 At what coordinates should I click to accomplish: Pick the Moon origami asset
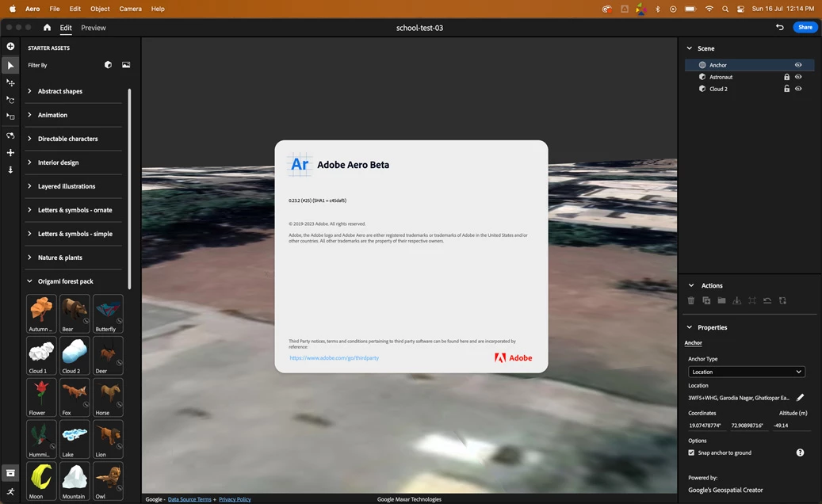pyautogui.click(x=41, y=481)
